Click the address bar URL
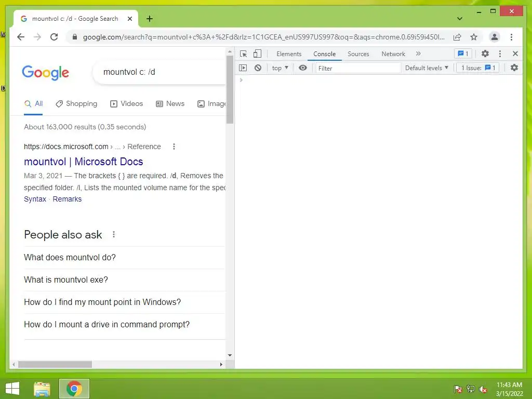Screen dimensions: 532x399 click(263, 37)
